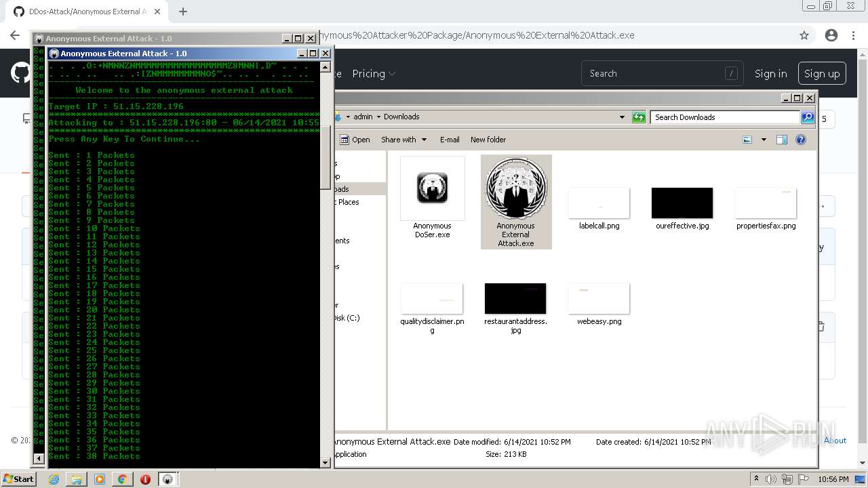Switch to the Anonymous attack taskbar button
868x488 pixels.
pyautogui.click(x=167, y=479)
